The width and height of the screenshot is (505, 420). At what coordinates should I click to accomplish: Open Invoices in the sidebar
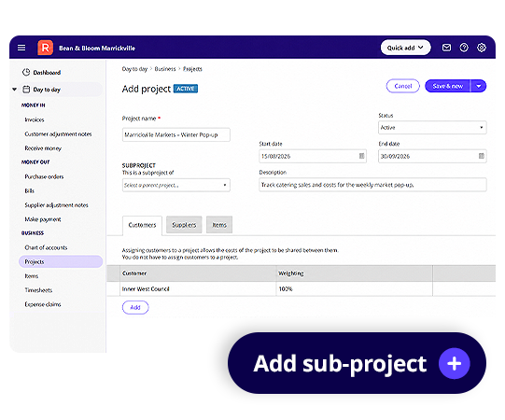pos(35,119)
